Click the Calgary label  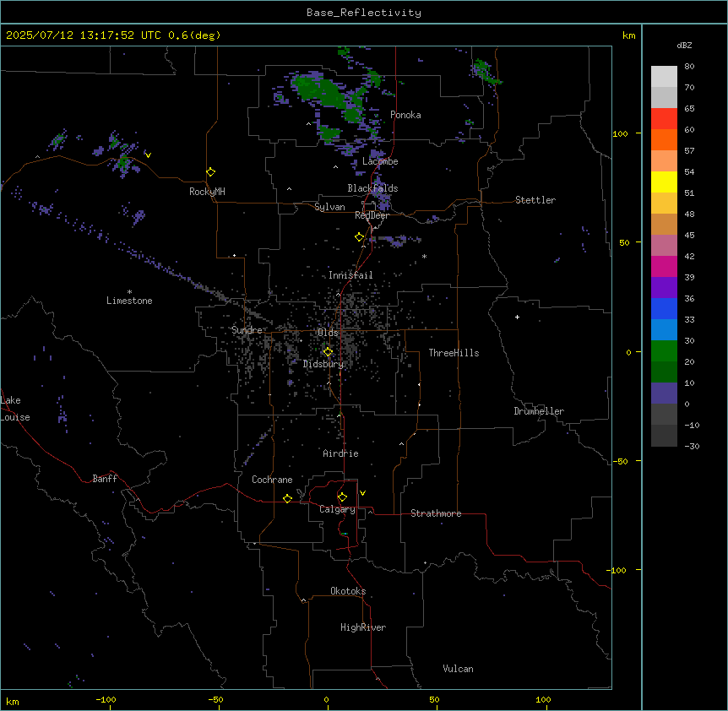[337, 509]
